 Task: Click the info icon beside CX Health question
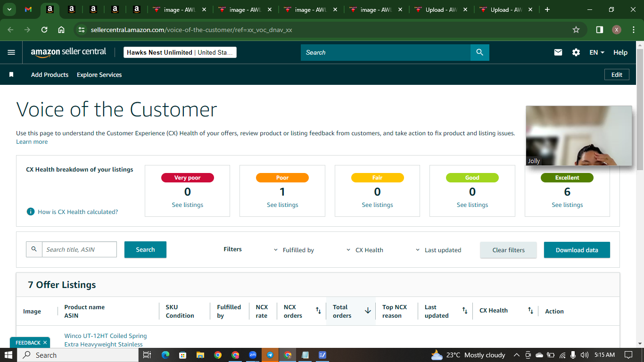tap(31, 212)
